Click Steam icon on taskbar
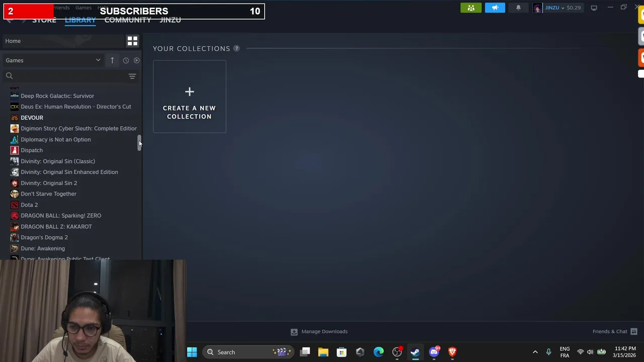Screen dimensions: 644x362 pyautogui.click(x=415, y=352)
